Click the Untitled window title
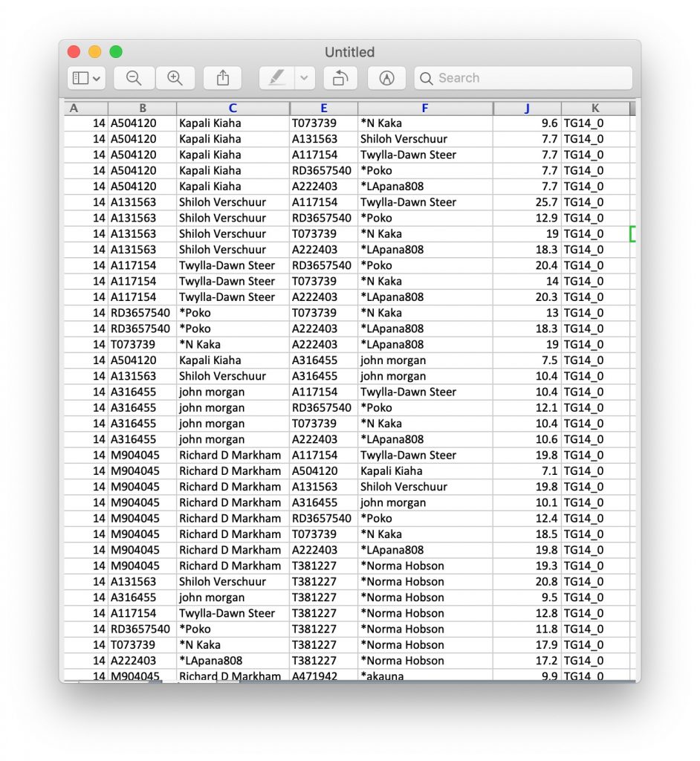Image resolution: width=700 pixels, height=761 pixels. pyautogui.click(x=349, y=52)
